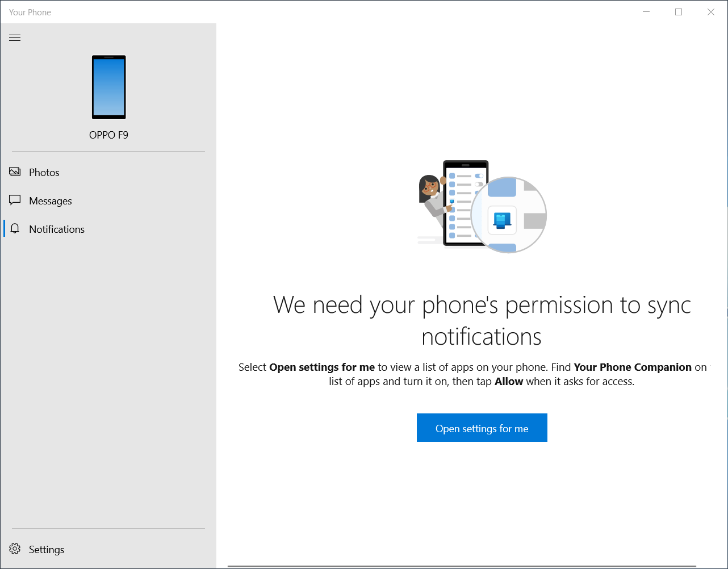This screenshot has width=728, height=569.
Task: Click the Settings gear icon
Action: click(15, 549)
